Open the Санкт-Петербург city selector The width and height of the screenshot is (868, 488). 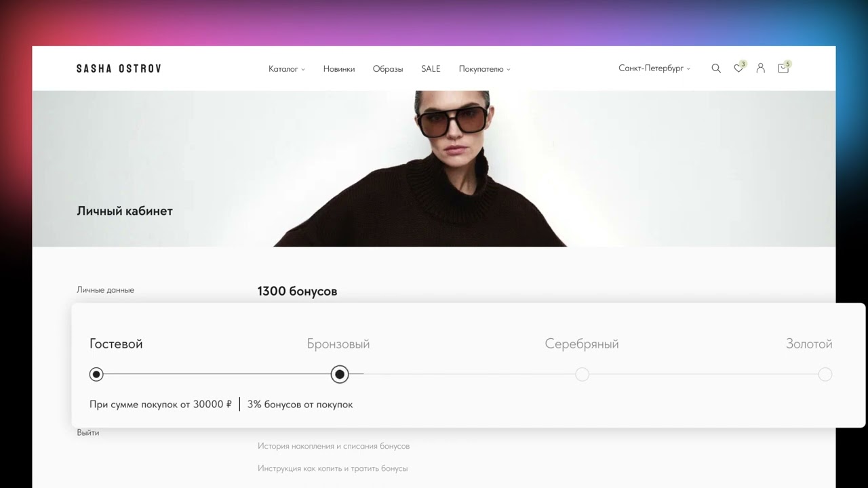click(654, 68)
